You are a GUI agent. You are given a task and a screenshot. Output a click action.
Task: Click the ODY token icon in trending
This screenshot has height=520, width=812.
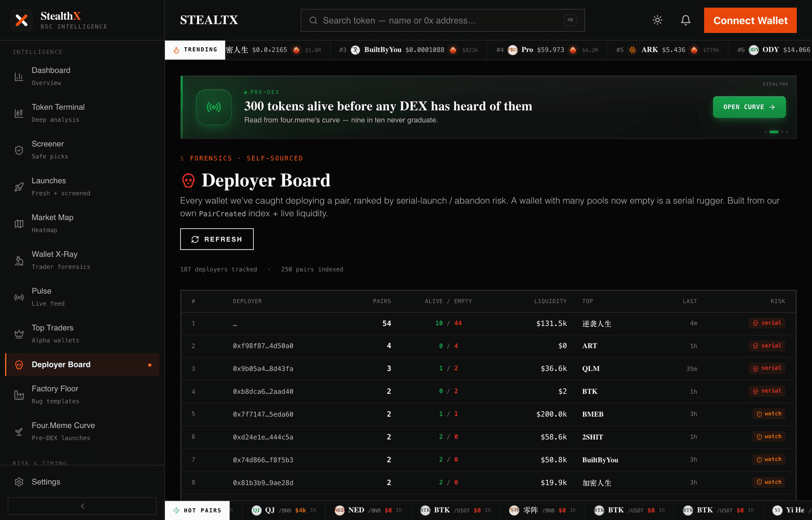(754, 50)
